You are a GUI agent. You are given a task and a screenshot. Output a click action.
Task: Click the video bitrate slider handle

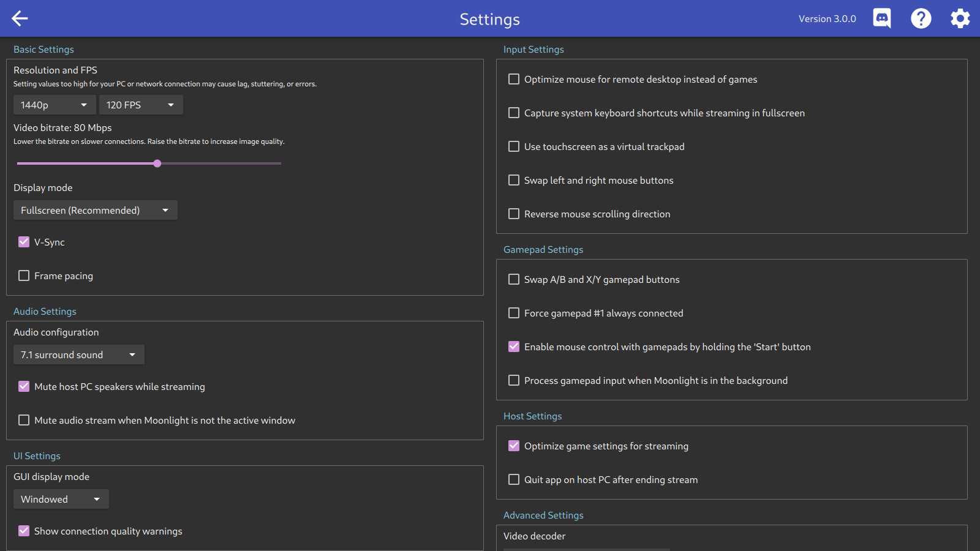(157, 163)
